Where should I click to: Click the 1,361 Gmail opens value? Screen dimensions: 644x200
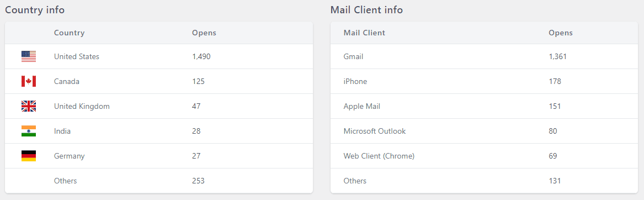coord(558,56)
